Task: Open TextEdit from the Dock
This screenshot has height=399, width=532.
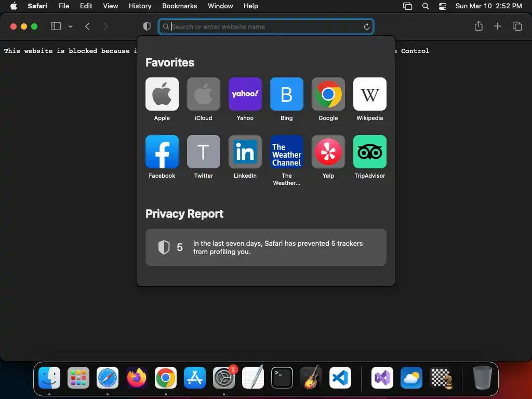Action: 253,378
